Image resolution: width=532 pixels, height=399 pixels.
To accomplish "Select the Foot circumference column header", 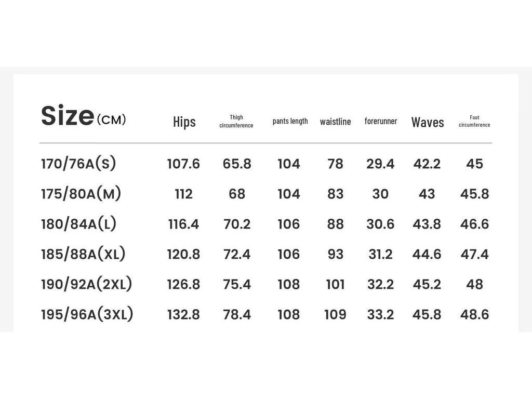I will [x=474, y=121].
